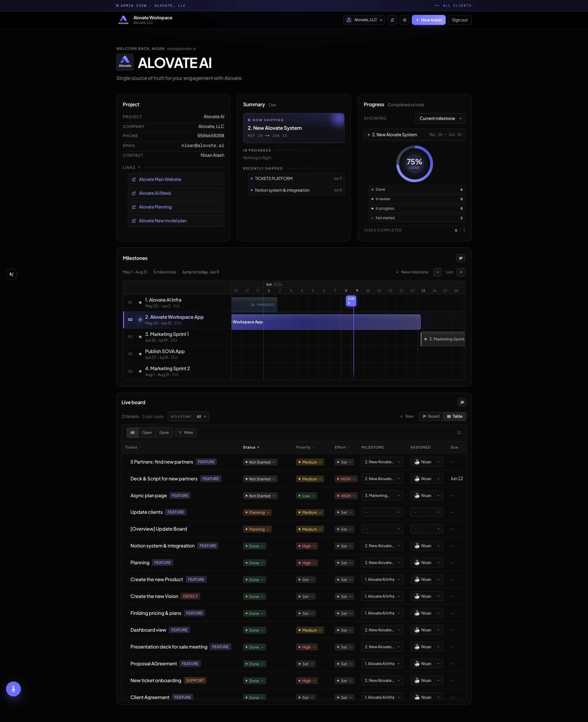Toggle the theme with the sun icon
The height and width of the screenshot is (722, 588).
click(x=405, y=20)
